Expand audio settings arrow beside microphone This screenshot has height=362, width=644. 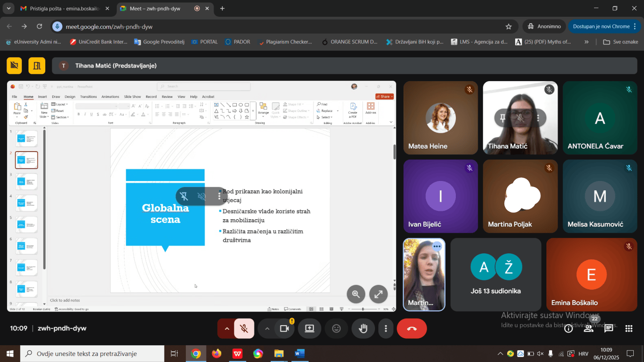point(227,328)
